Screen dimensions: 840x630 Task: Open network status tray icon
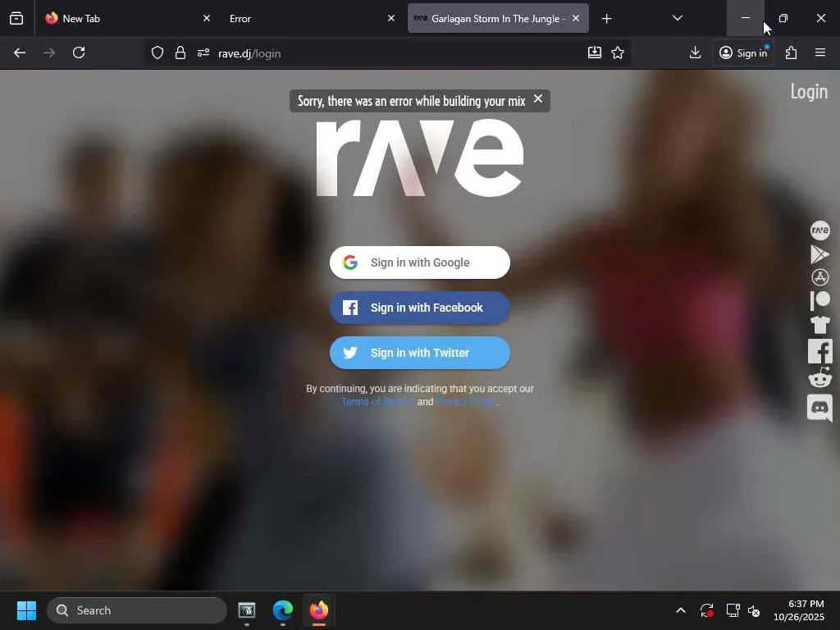(x=733, y=610)
